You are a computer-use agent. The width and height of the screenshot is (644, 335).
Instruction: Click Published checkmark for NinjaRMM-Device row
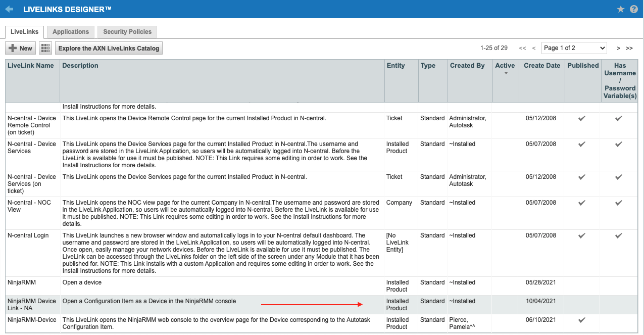coord(582,320)
